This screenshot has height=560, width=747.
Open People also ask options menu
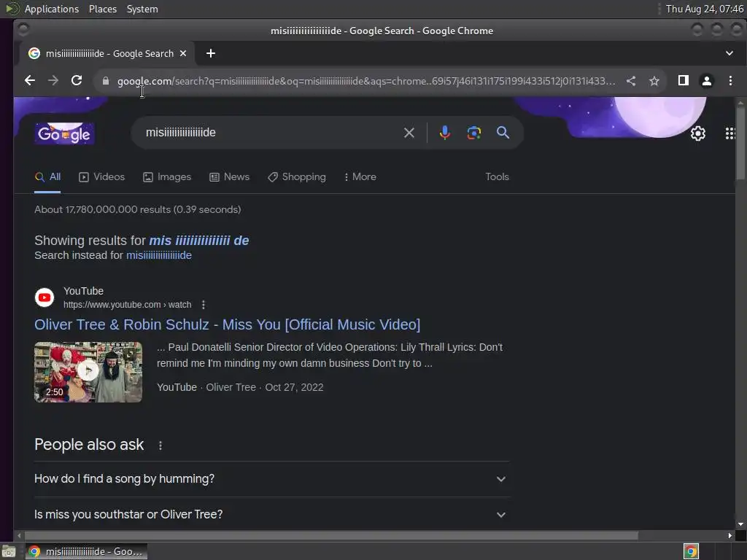click(x=160, y=446)
